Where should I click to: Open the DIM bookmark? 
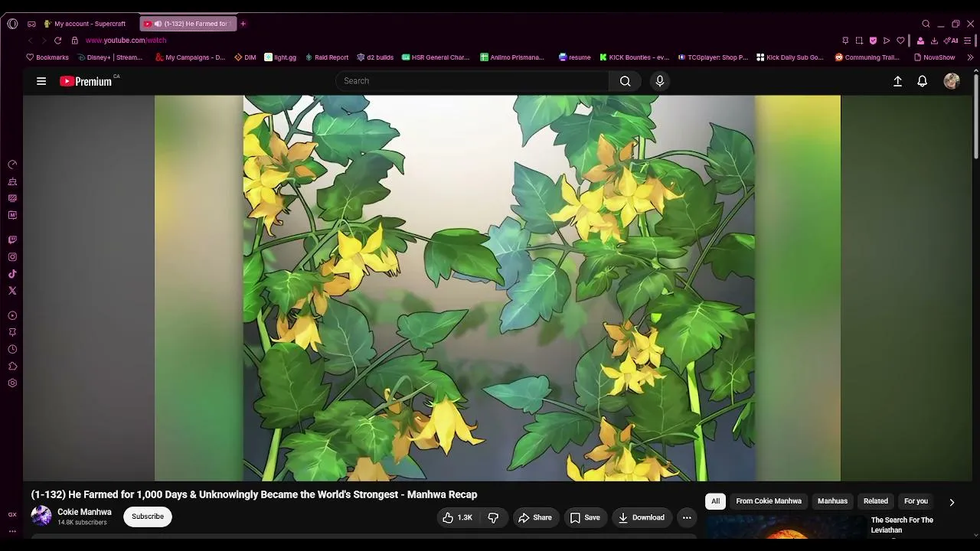[x=245, y=57]
